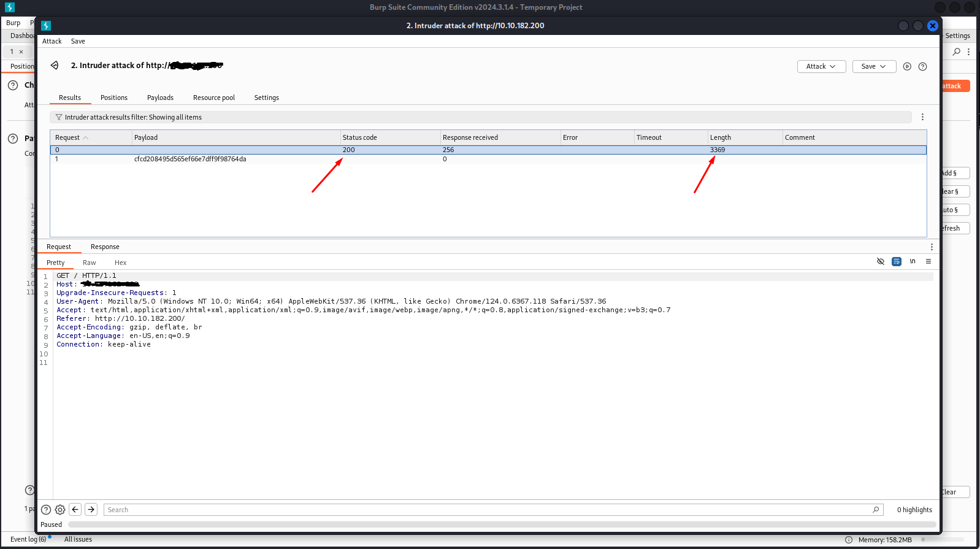Screen dimensions: 980x549
Task: Open main window kebab menu near Settings
Action: [969, 52]
